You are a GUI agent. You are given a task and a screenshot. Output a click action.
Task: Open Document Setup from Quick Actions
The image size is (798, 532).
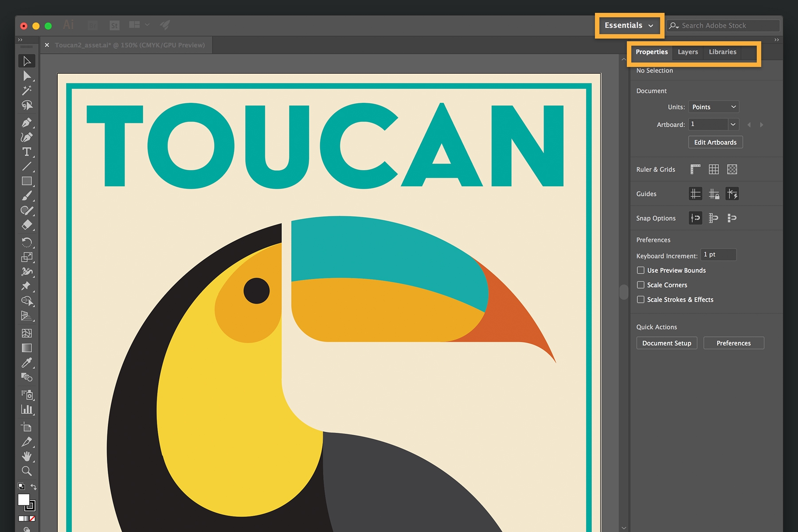666,343
